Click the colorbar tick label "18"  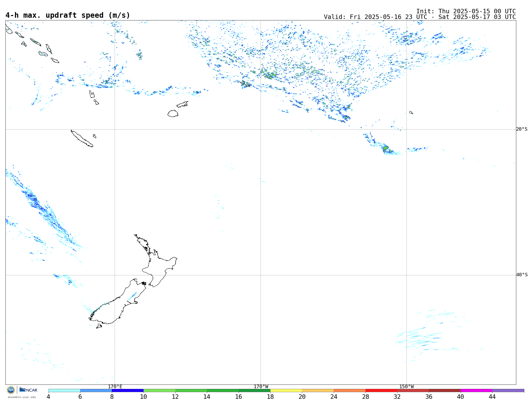pyautogui.click(x=270, y=397)
